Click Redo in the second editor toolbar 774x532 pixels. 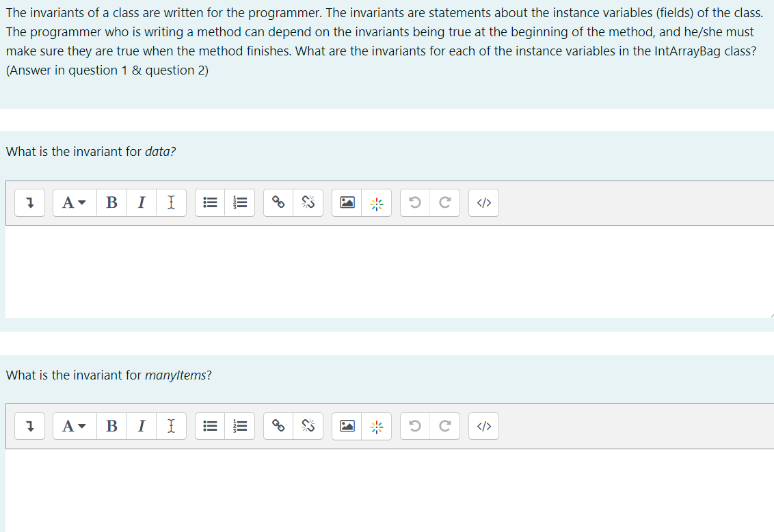click(x=444, y=426)
